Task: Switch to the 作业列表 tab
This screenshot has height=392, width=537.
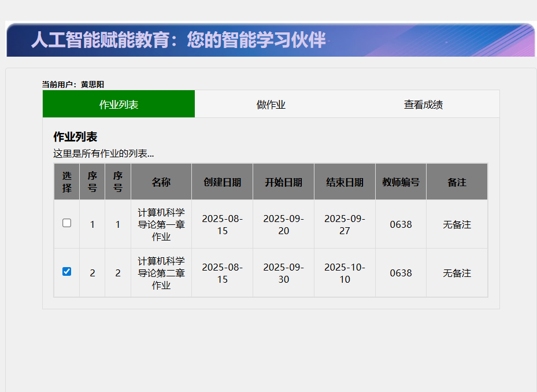Action: 118,104
